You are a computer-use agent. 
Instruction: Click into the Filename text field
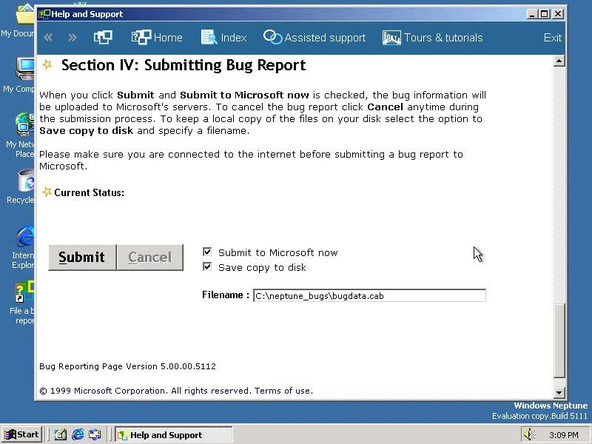click(369, 295)
